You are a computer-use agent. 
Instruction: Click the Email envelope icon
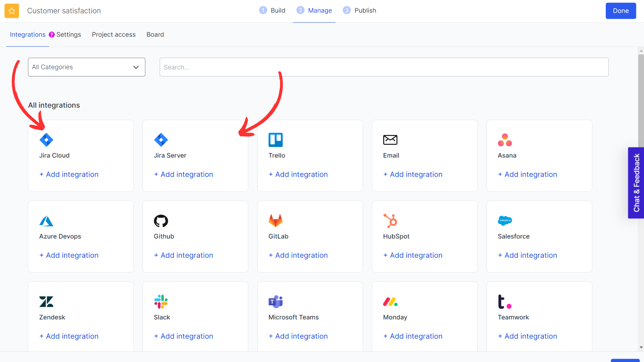(390, 140)
